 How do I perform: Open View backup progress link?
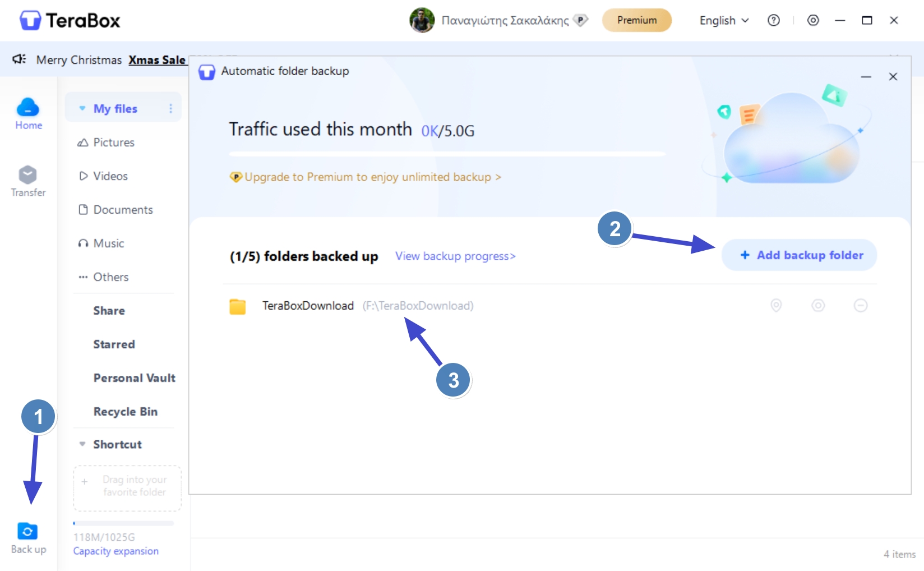point(455,256)
